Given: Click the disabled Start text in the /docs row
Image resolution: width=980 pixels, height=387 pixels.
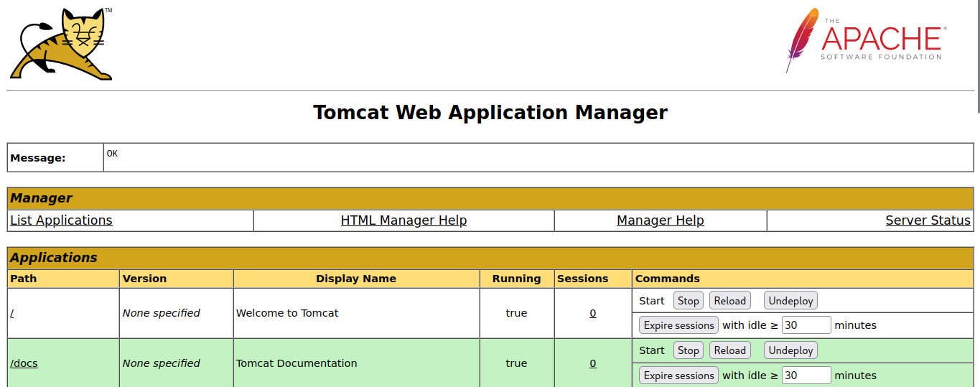Looking at the screenshot, I should pos(652,350).
